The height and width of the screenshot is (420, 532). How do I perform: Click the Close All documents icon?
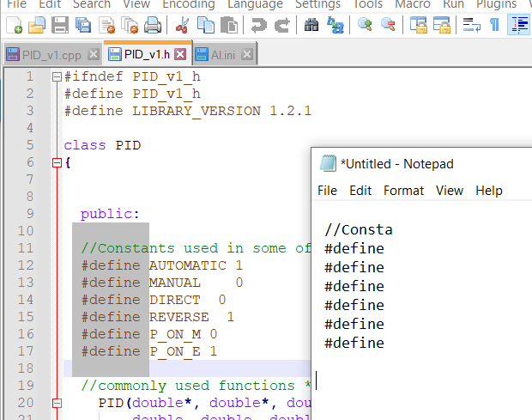click(x=130, y=26)
